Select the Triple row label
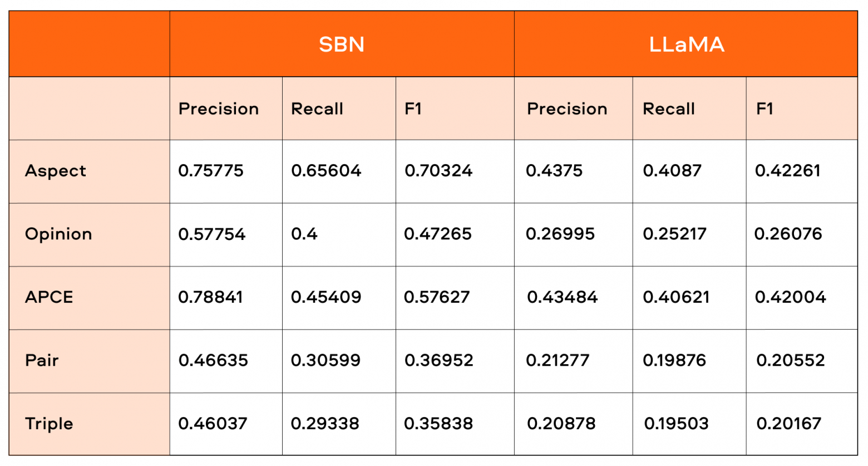The image size is (868, 466). click(49, 424)
